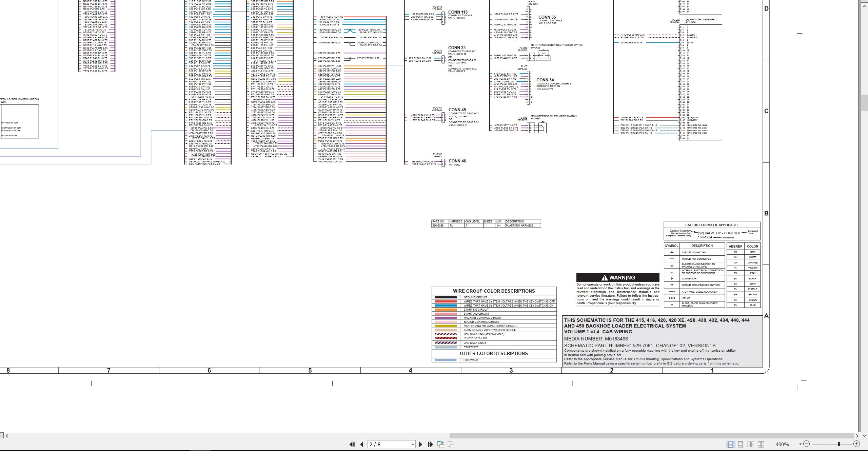Jump to the last page
The image size is (868, 451).
tap(431, 444)
